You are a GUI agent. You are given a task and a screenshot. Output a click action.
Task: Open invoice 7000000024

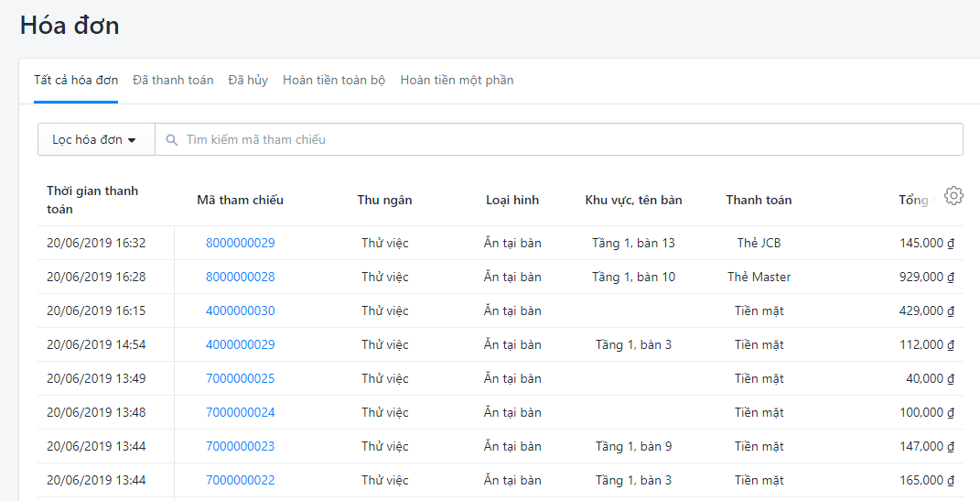[240, 413]
